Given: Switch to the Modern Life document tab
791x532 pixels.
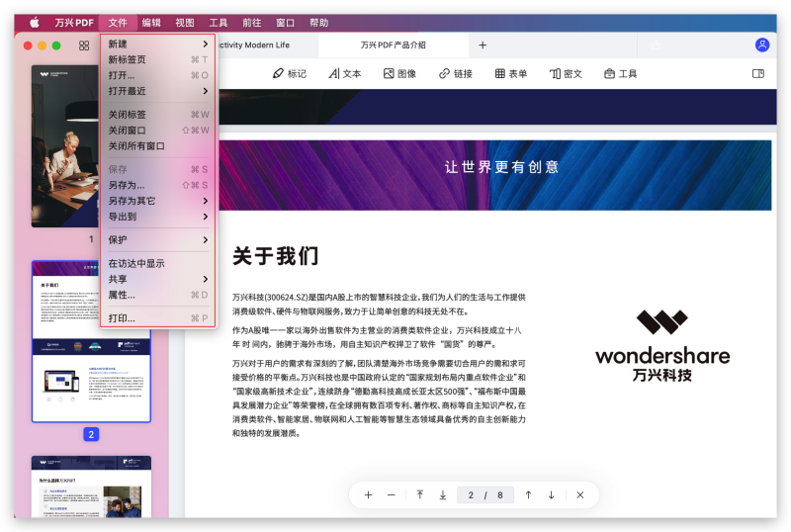Looking at the screenshot, I should point(267,44).
